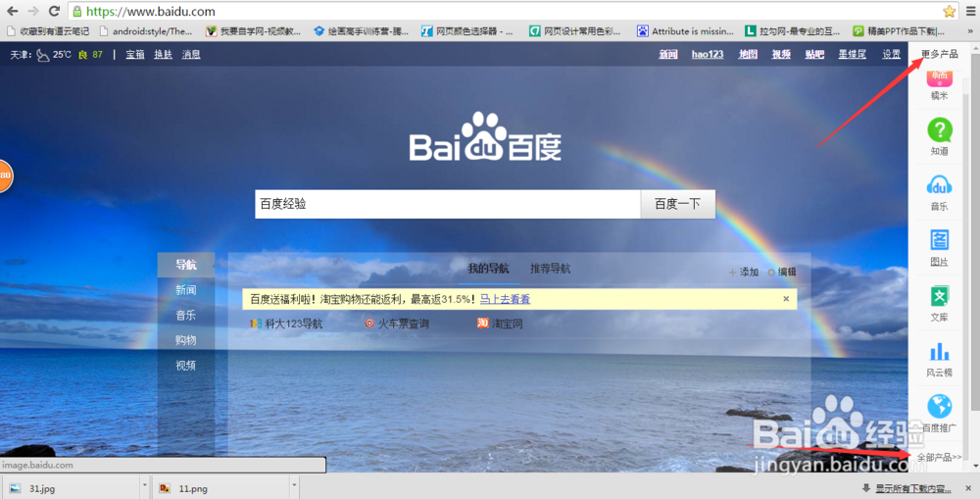The height and width of the screenshot is (499, 980).
Task: Switch to the 我的导航 tab
Action: click(x=488, y=269)
